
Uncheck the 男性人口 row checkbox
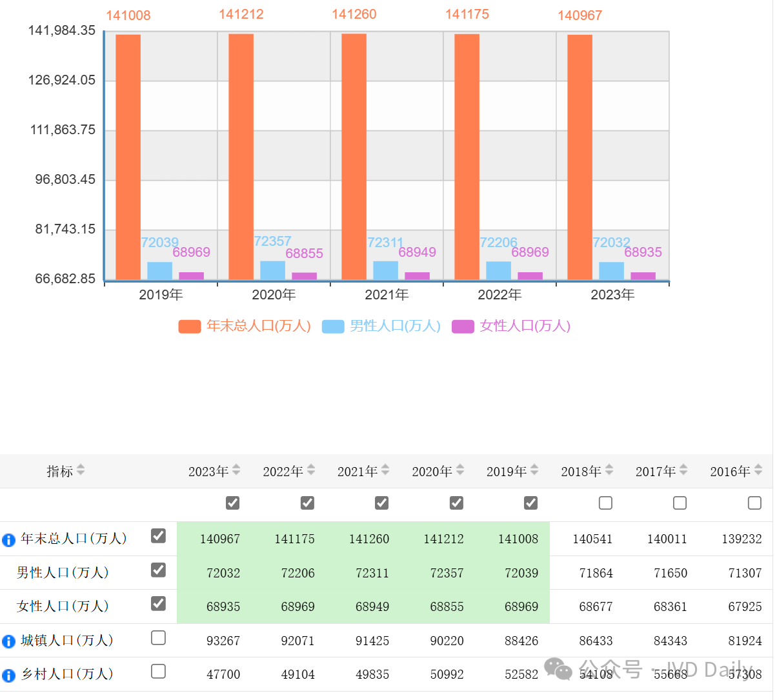click(x=158, y=570)
